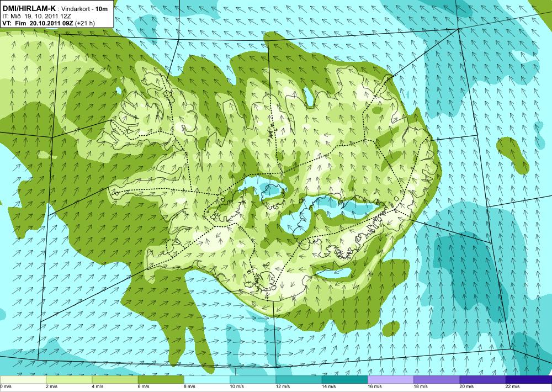The height and width of the screenshot is (392, 552).
Task: Click the light green 4–6 m/s legend swatch
Action: 115,380
